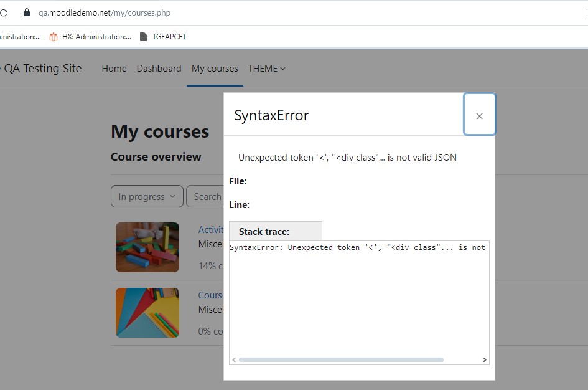Open the colored paper course thumbnail
The height and width of the screenshot is (390, 588).
click(147, 313)
